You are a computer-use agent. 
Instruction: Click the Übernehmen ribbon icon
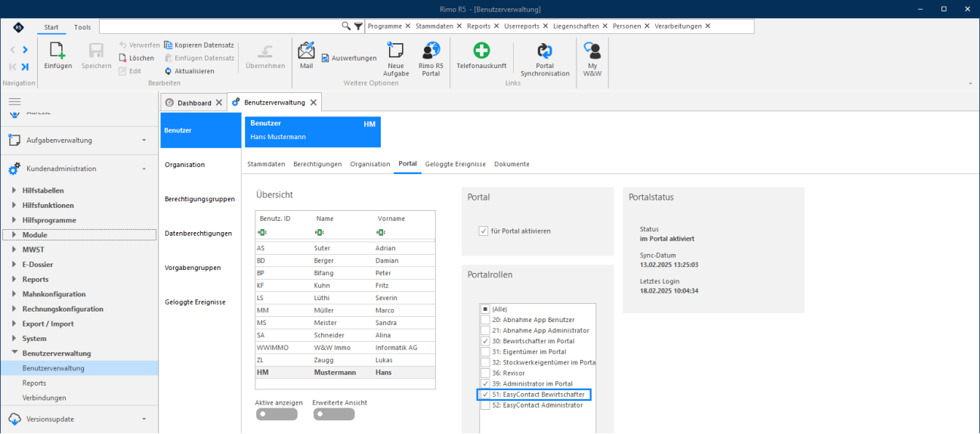(x=265, y=51)
